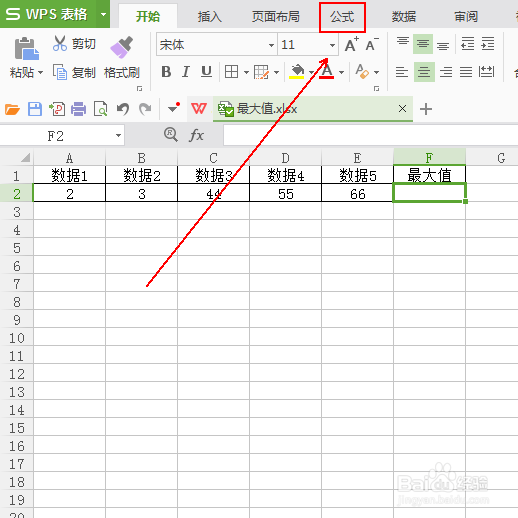Toggle Underline formatting
518x518 pixels.
click(x=206, y=72)
